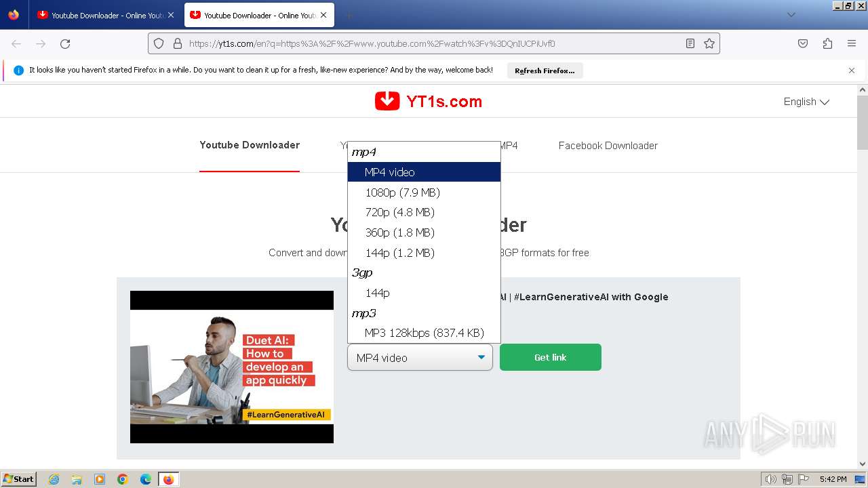Click the Refresh Firefox... button
868x488 pixels.
click(x=545, y=70)
